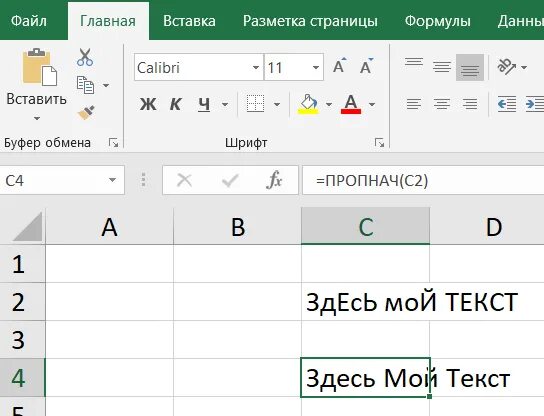
Task: Switch to the Вставка tab
Action: point(189,21)
